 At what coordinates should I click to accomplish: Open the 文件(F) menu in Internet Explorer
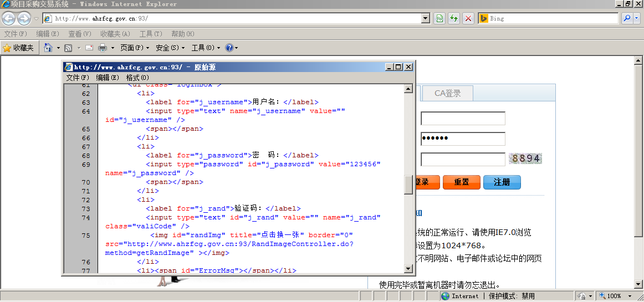pos(16,34)
